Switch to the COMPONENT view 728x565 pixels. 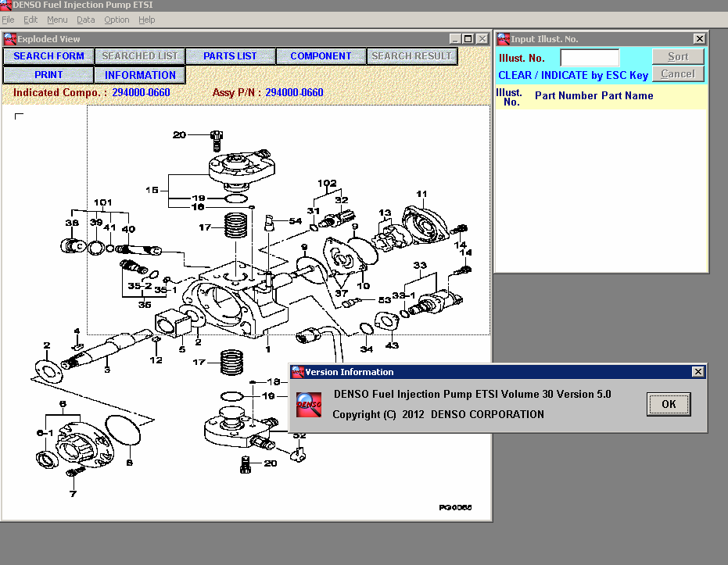[321, 55]
